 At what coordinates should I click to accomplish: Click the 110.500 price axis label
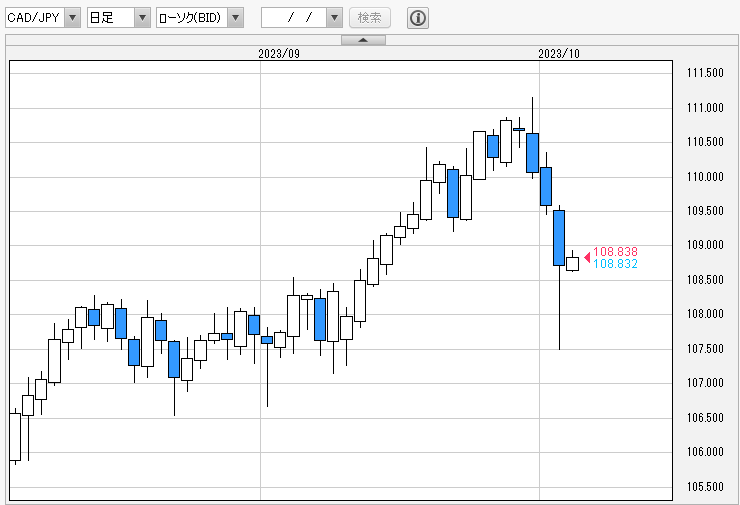[705, 142]
